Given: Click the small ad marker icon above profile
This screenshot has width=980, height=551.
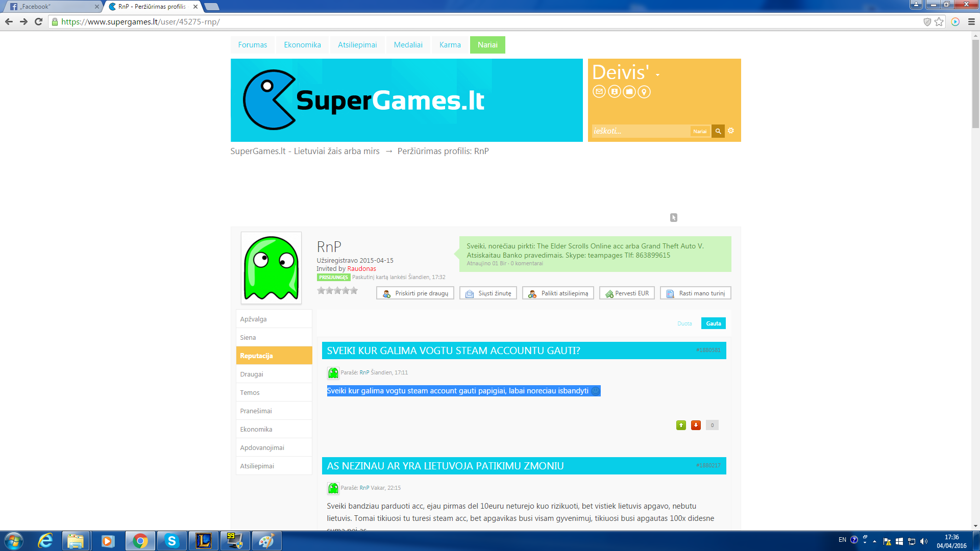Looking at the screenshot, I should [x=674, y=218].
